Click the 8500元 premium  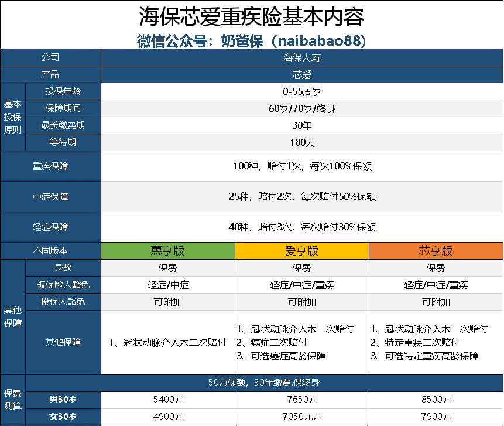click(436, 400)
